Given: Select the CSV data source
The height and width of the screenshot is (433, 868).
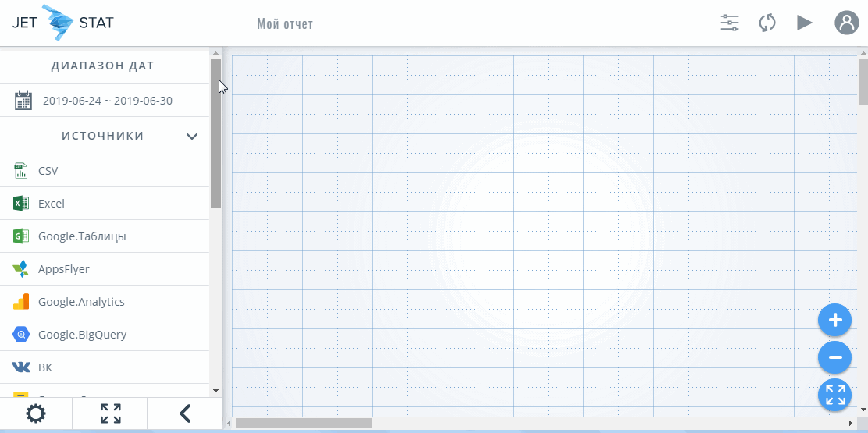Looking at the screenshot, I should tap(48, 171).
